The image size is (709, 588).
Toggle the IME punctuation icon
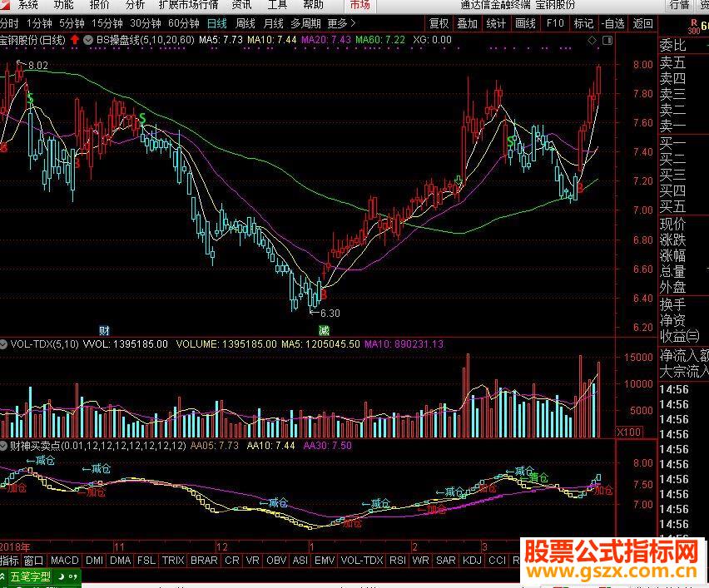point(72,576)
